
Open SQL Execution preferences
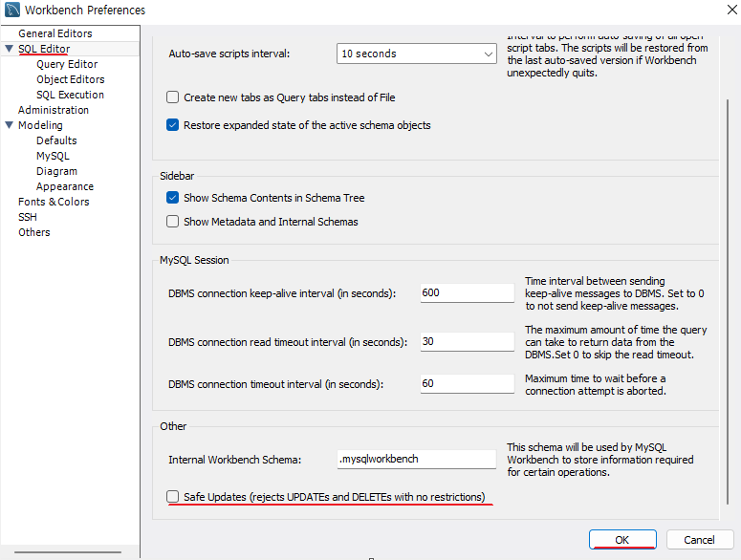(x=70, y=95)
